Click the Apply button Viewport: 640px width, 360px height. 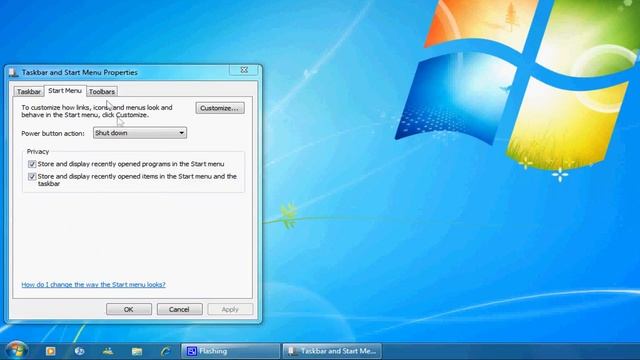tap(230, 309)
